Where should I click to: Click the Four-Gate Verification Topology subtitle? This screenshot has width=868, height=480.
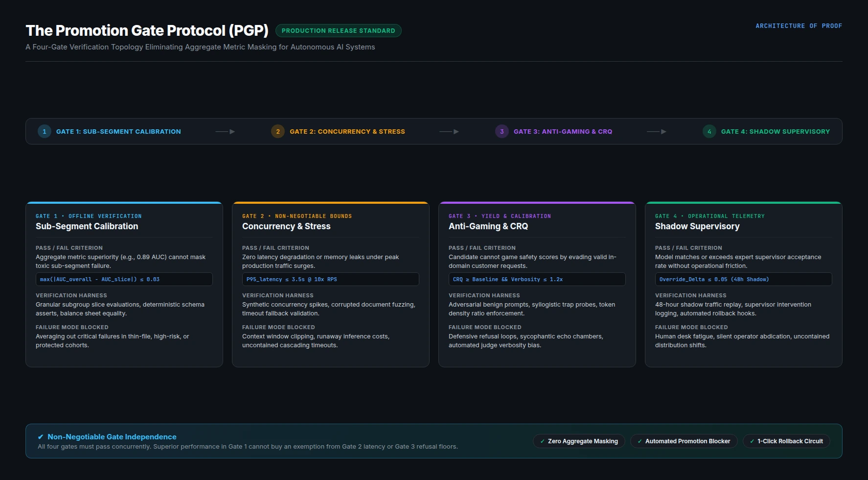click(201, 47)
